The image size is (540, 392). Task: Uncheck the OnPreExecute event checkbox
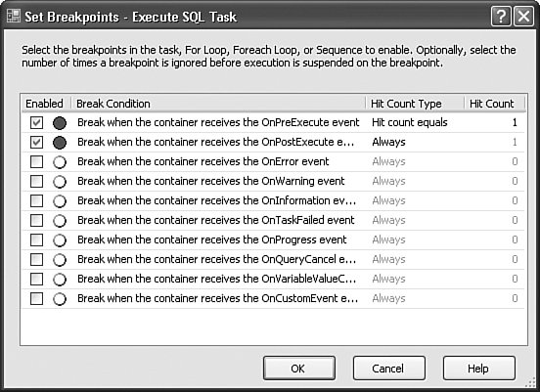click(x=36, y=122)
